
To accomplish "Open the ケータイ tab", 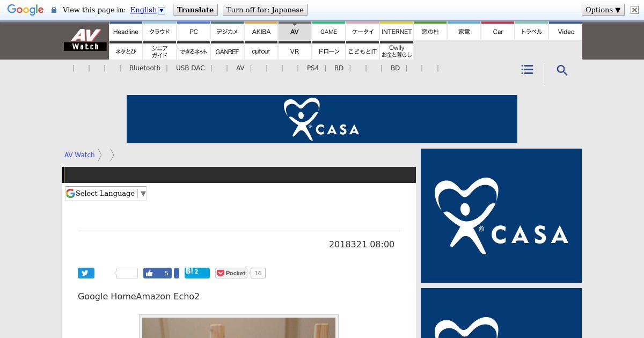I will coord(363,31).
